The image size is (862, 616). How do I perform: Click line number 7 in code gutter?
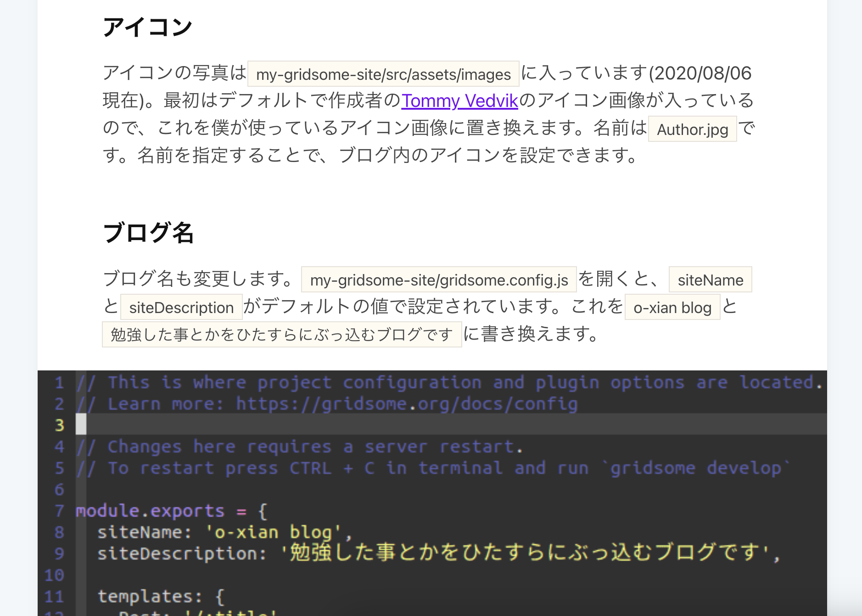[59, 511]
